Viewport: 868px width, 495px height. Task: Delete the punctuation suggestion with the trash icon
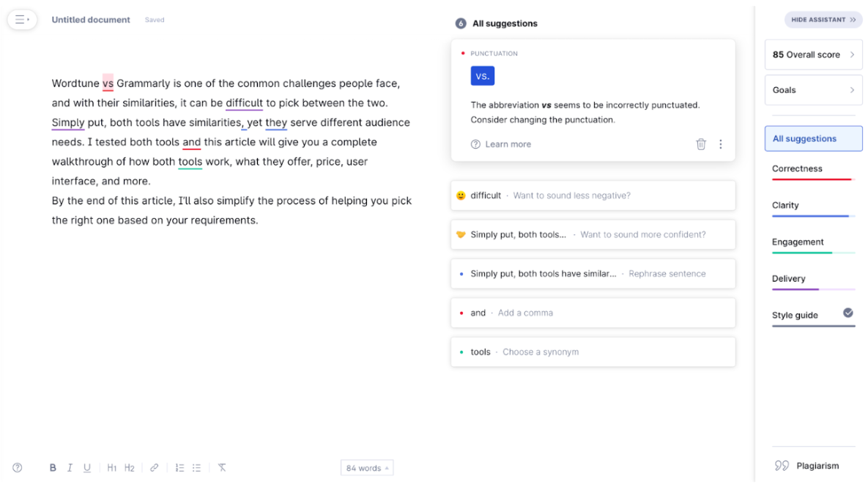[701, 144]
